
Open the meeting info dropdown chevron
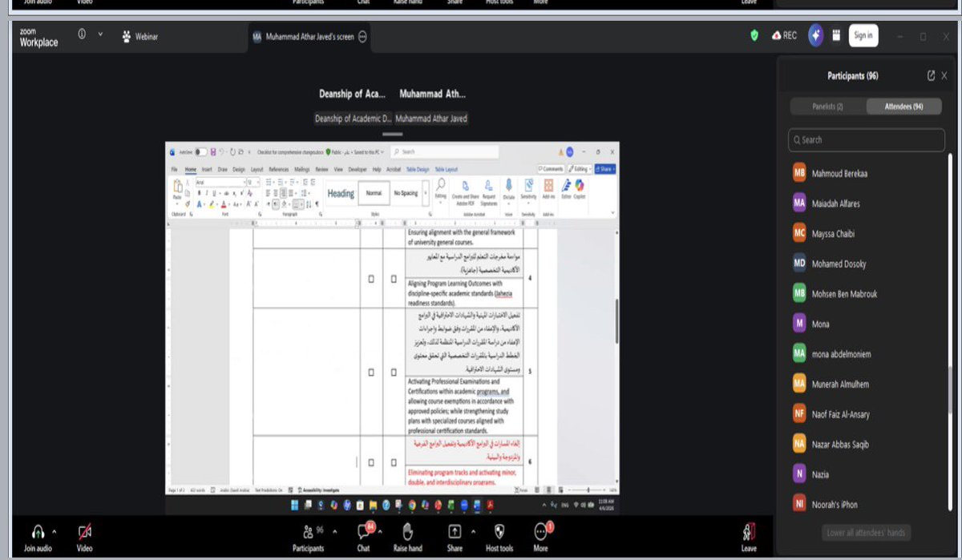[100, 35]
